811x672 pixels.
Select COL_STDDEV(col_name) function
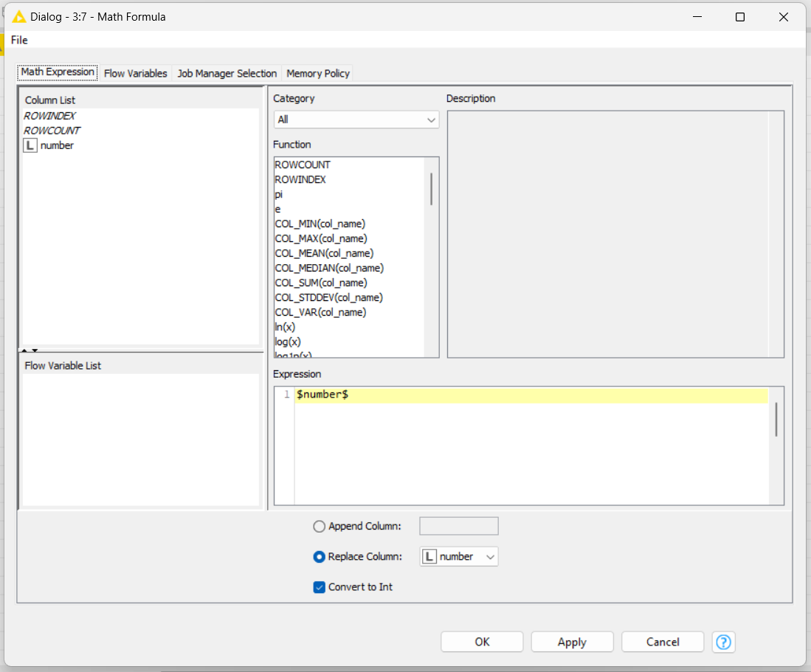coord(329,298)
